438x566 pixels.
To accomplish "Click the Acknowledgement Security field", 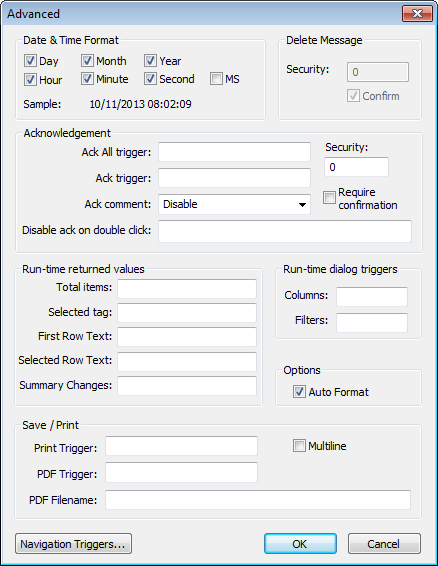I will [x=356, y=167].
